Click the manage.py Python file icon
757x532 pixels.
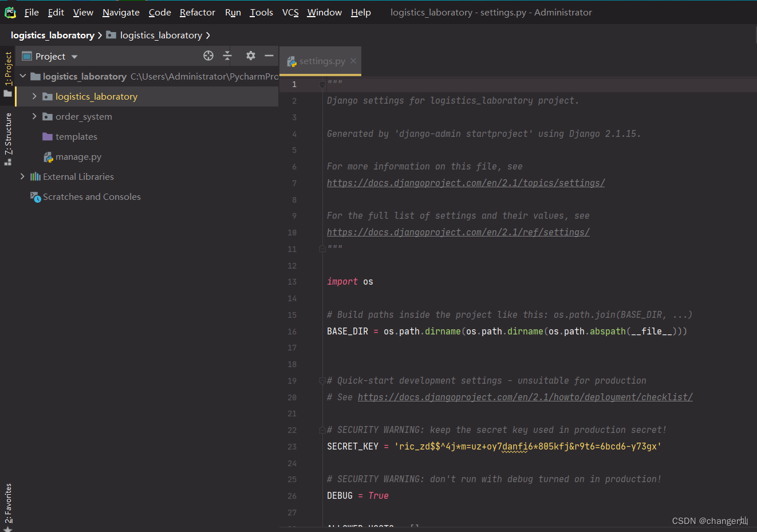click(x=48, y=157)
